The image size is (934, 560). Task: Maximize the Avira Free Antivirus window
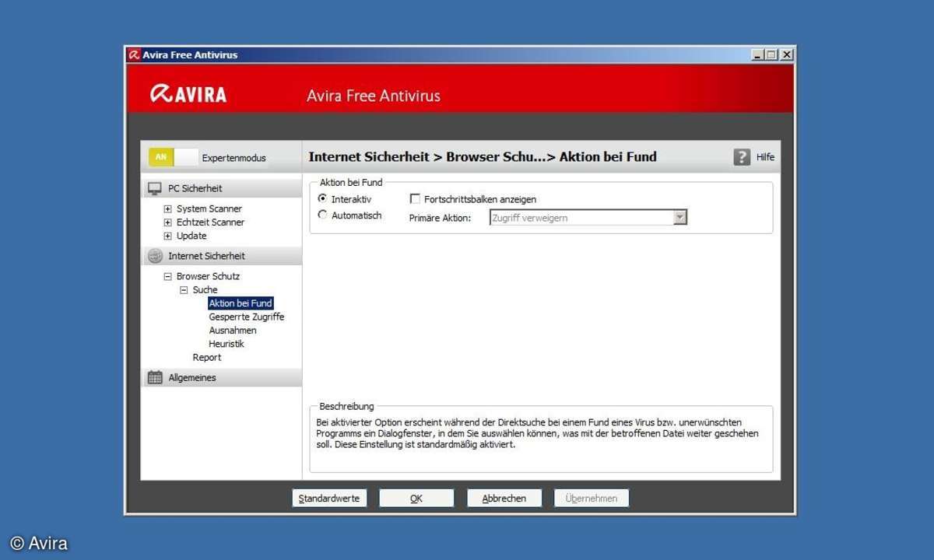click(x=771, y=54)
